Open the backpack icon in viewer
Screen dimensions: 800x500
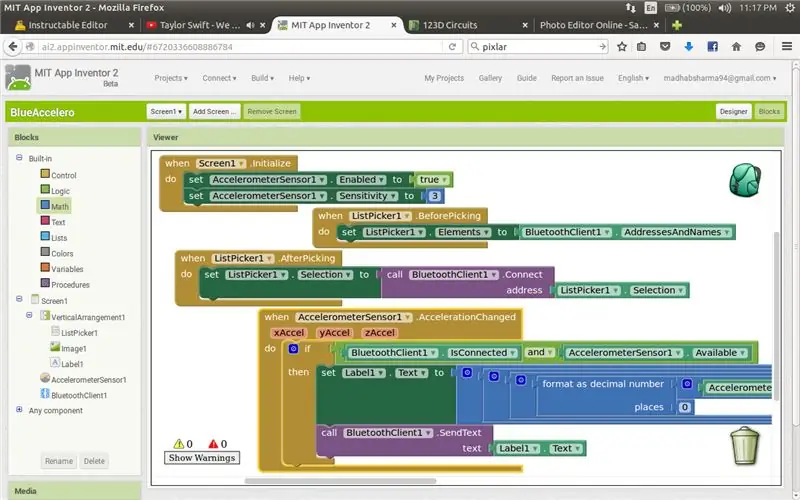pyautogui.click(x=745, y=180)
